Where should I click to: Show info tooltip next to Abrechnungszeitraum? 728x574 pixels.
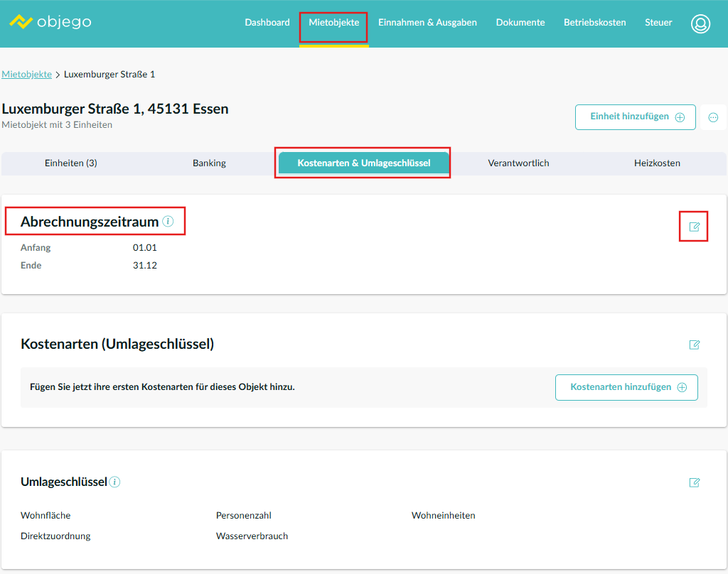(x=168, y=222)
